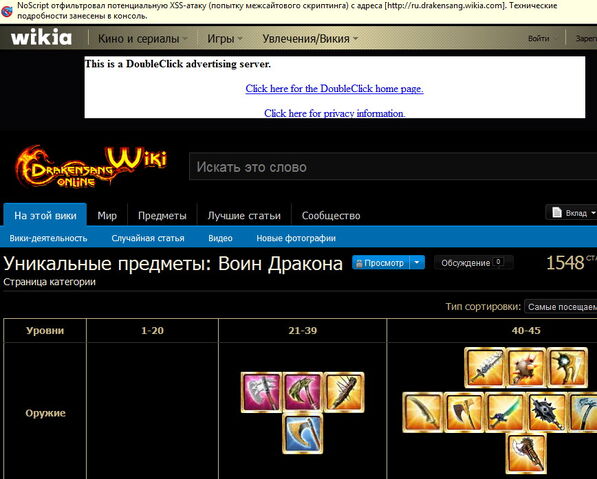
Task: Click the Просмотр button
Action: (381, 263)
